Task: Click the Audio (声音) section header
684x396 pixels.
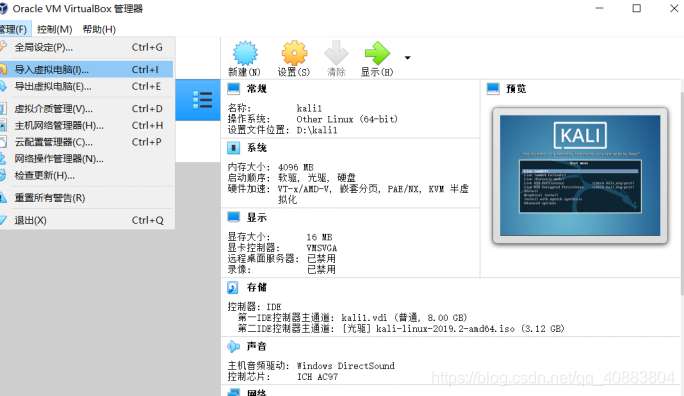Action: click(x=256, y=346)
